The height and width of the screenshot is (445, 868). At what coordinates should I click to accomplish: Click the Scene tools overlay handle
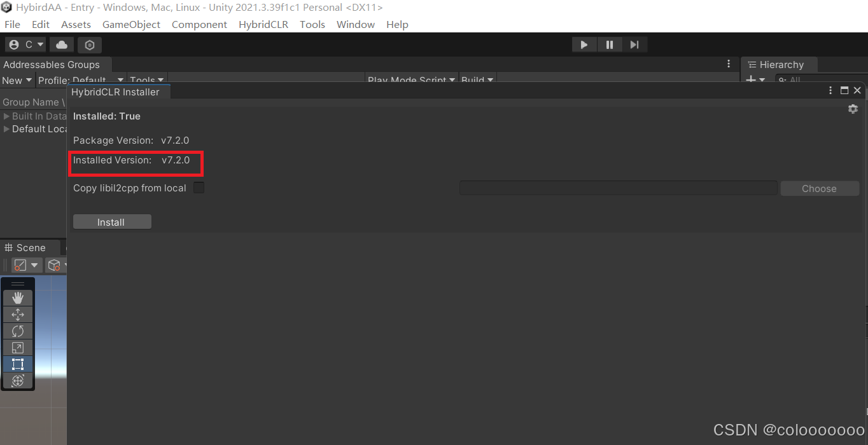point(18,284)
